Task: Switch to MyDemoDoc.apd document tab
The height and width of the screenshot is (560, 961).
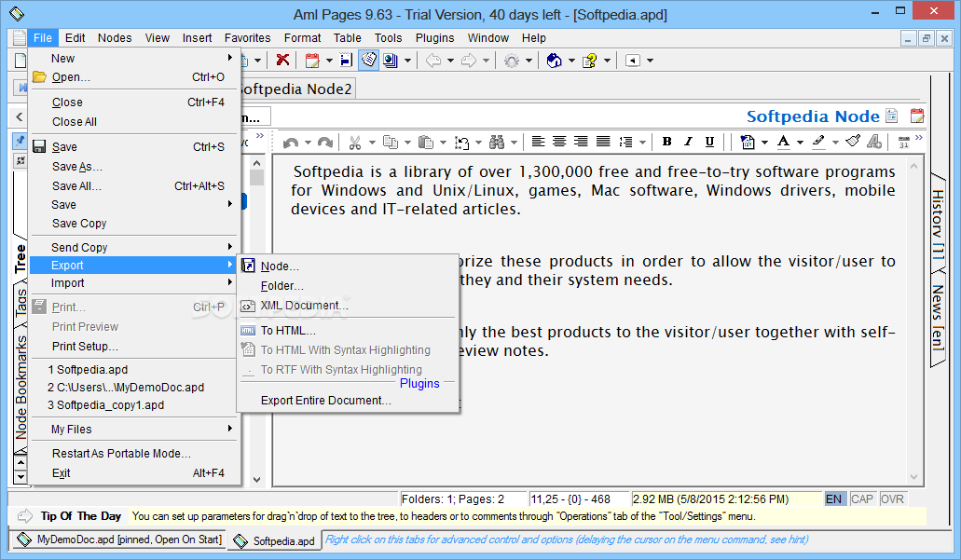Action: 119,540
